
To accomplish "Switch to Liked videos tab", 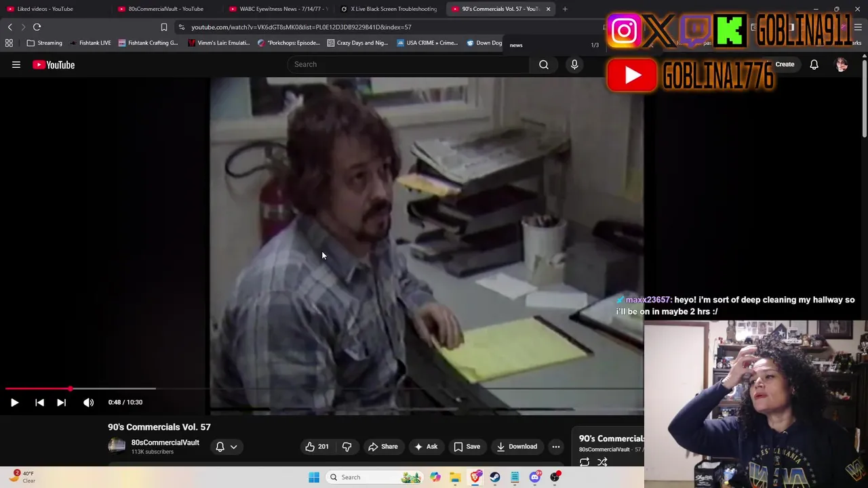I will [x=54, y=9].
